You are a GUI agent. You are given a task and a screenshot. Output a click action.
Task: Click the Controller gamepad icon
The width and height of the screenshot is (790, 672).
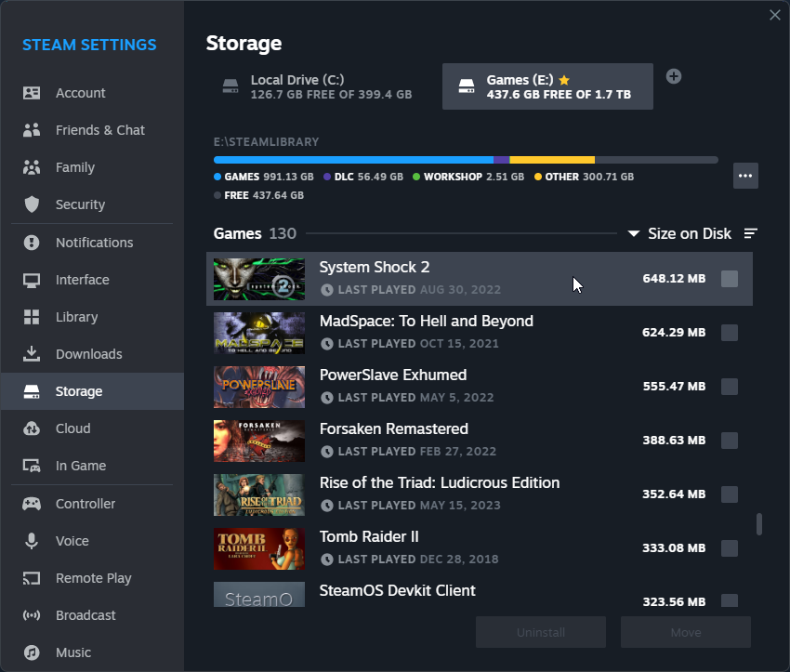point(32,504)
